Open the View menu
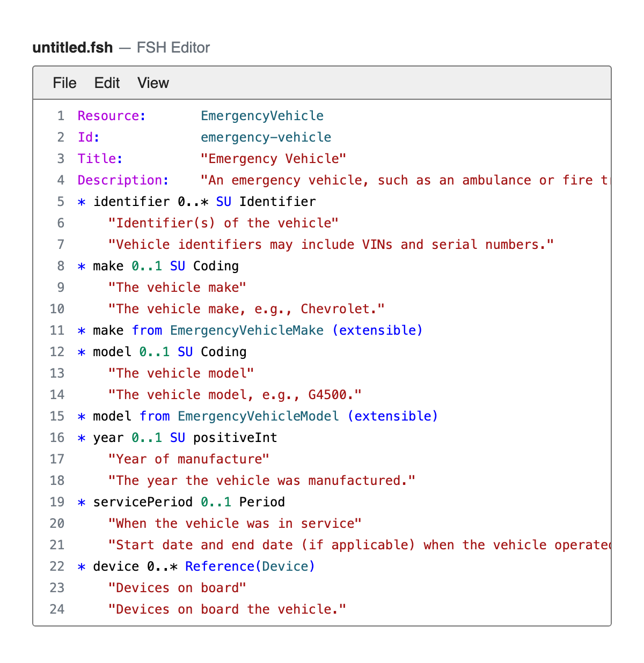644x663 pixels. 153,83
